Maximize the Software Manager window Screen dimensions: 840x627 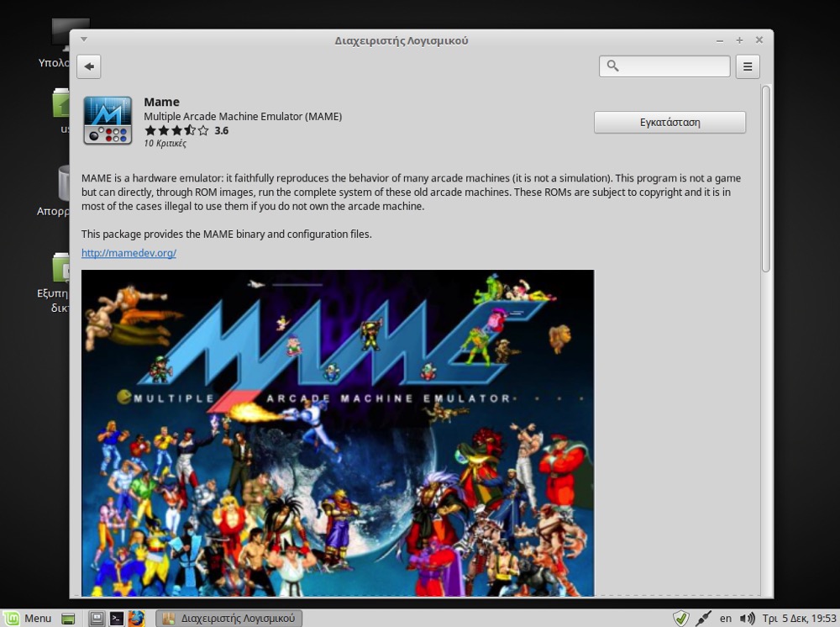pyautogui.click(x=739, y=40)
